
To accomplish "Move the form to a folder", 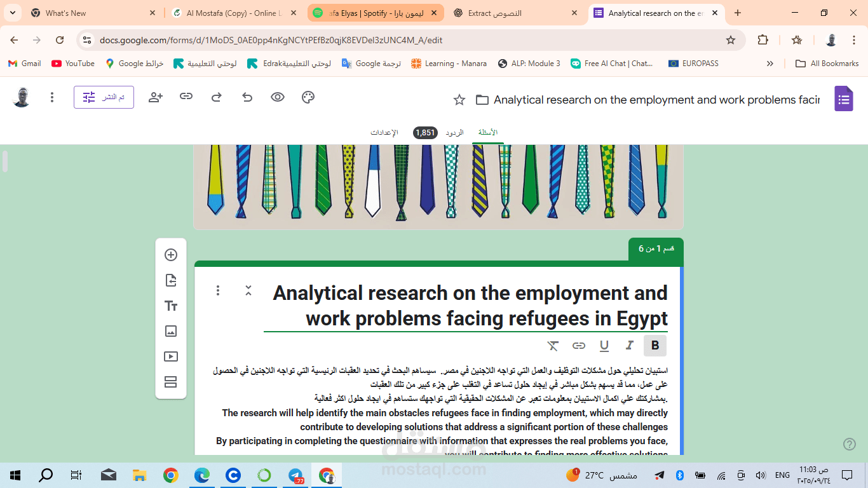I will (482, 100).
